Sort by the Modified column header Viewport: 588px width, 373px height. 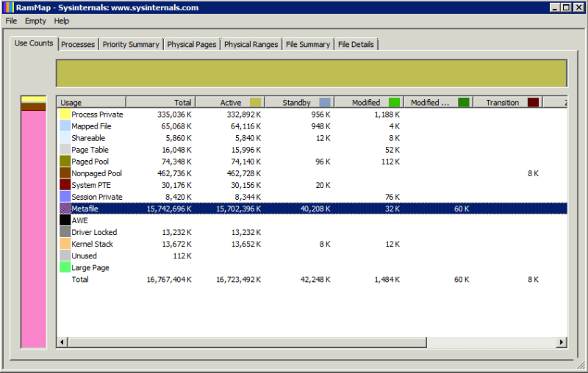369,102
